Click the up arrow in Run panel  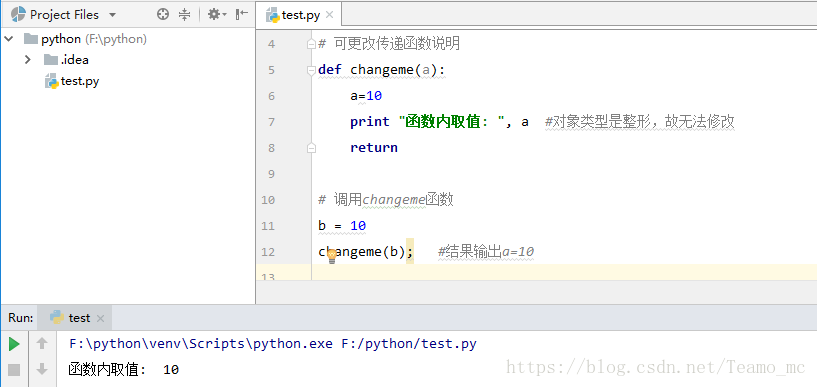[x=42, y=344]
